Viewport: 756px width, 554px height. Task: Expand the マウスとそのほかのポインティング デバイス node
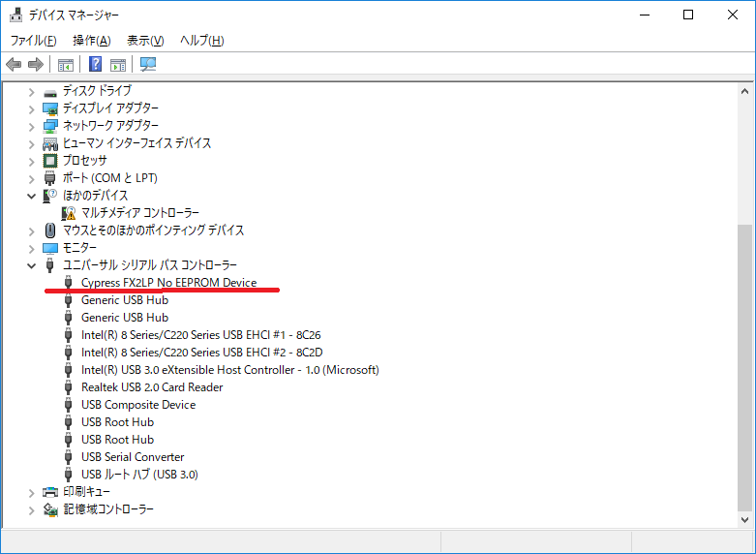[x=31, y=231]
